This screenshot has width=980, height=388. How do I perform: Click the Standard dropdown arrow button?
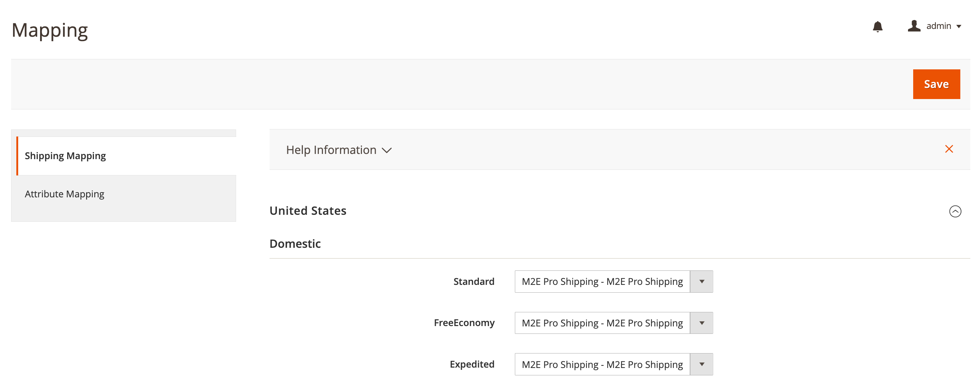[x=702, y=282]
